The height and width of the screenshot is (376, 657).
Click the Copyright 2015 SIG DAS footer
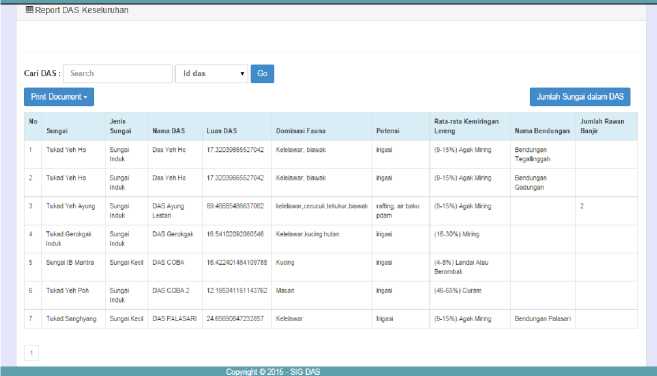tap(273, 372)
